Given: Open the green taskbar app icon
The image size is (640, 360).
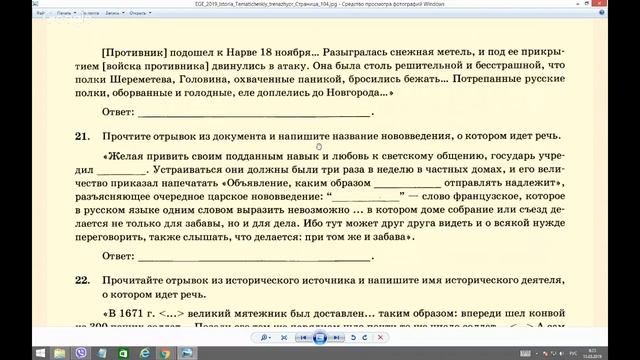Looking at the screenshot, I should click(123, 353).
